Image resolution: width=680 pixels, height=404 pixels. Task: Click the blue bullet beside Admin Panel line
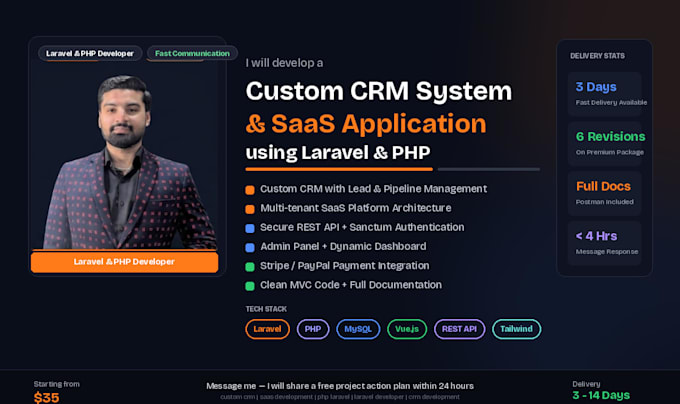pos(250,248)
